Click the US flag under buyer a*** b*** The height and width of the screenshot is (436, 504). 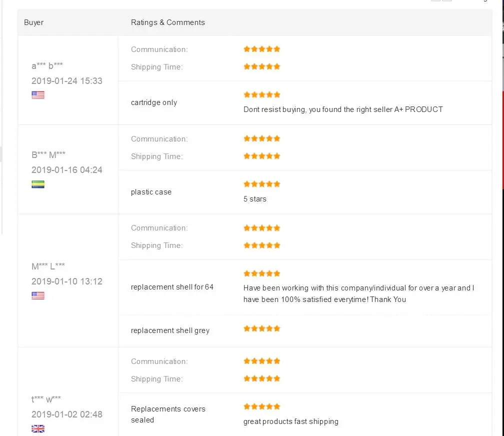[38, 95]
